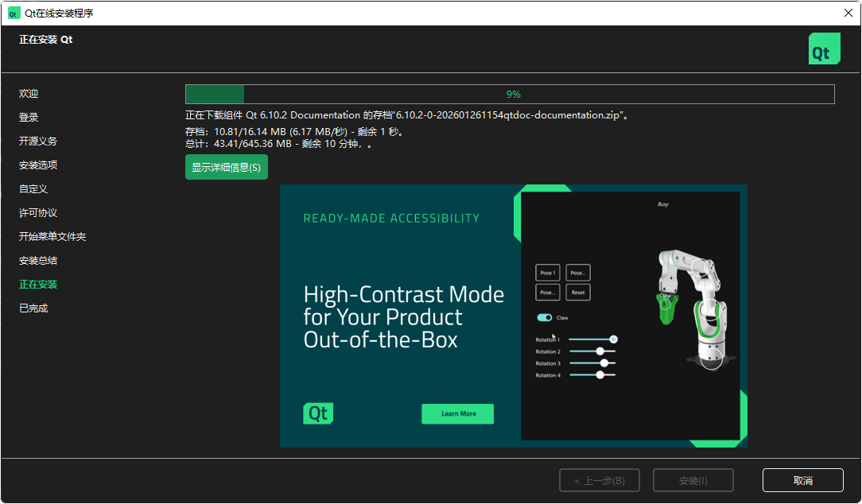
Task: Click the Rotation 3 slider handle
Action: (604, 363)
